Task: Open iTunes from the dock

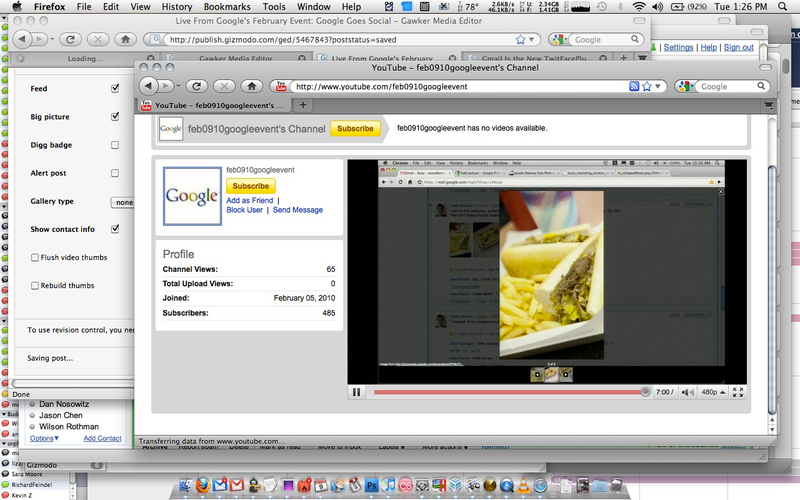Action: pos(388,485)
